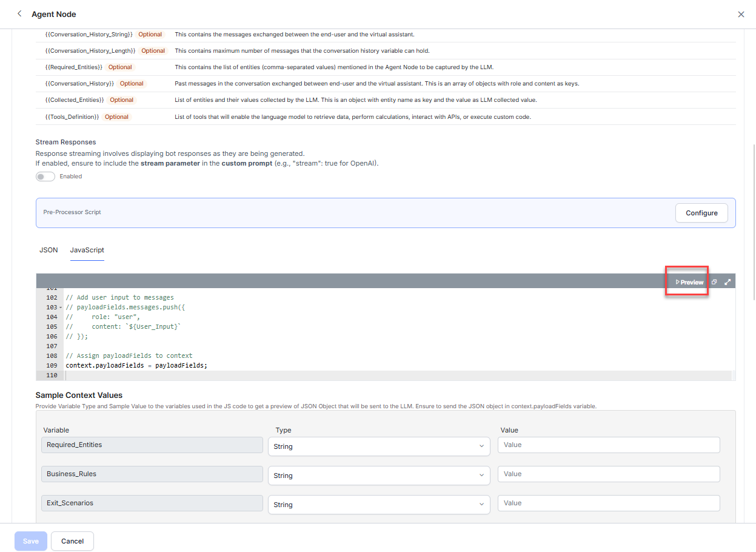Click the Value field for Required_Entities
The image size is (756, 552).
pyautogui.click(x=608, y=445)
